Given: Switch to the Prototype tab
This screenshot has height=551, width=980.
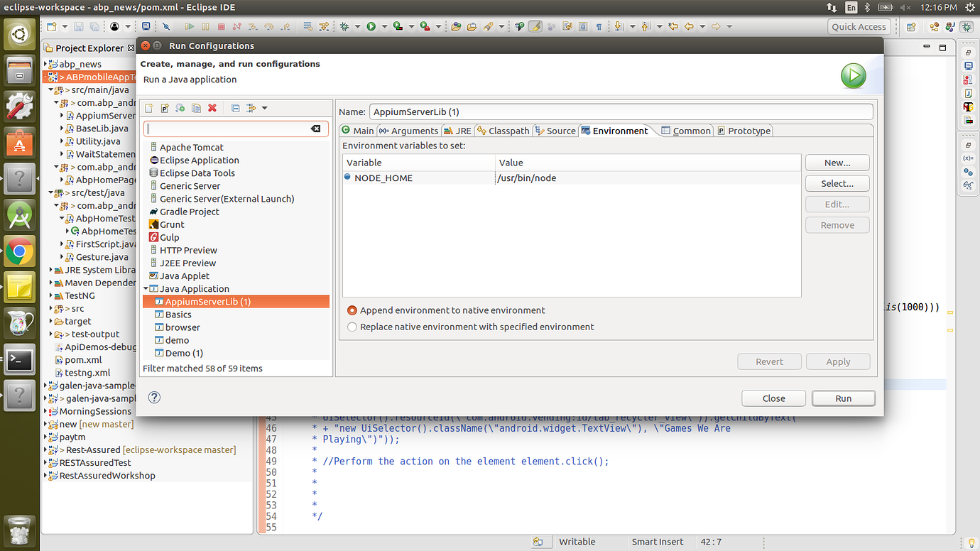Looking at the screenshot, I should pos(744,131).
